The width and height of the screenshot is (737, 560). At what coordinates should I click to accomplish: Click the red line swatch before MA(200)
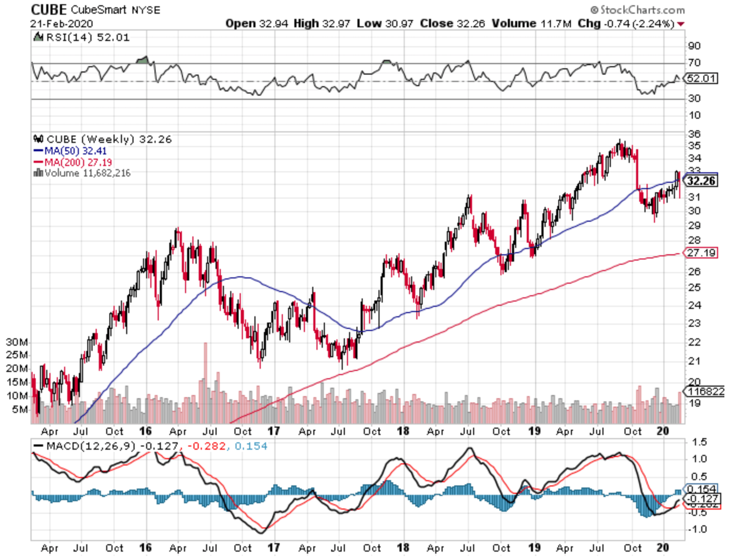point(38,163)
